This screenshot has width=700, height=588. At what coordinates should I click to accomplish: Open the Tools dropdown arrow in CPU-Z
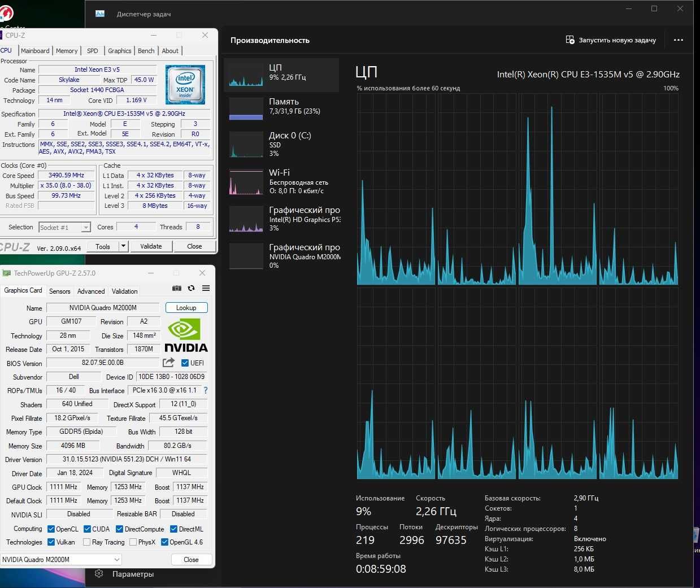(x=124, y=246)
